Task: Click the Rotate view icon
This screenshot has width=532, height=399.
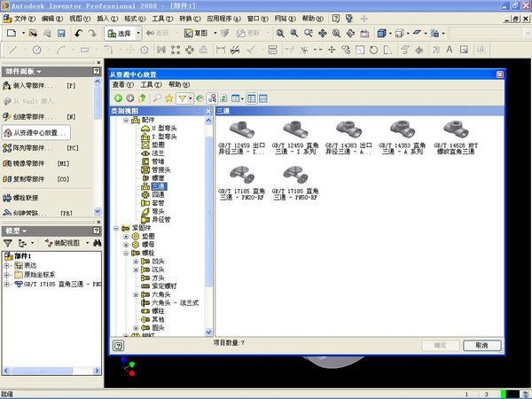Action: (x=350, y=33)
